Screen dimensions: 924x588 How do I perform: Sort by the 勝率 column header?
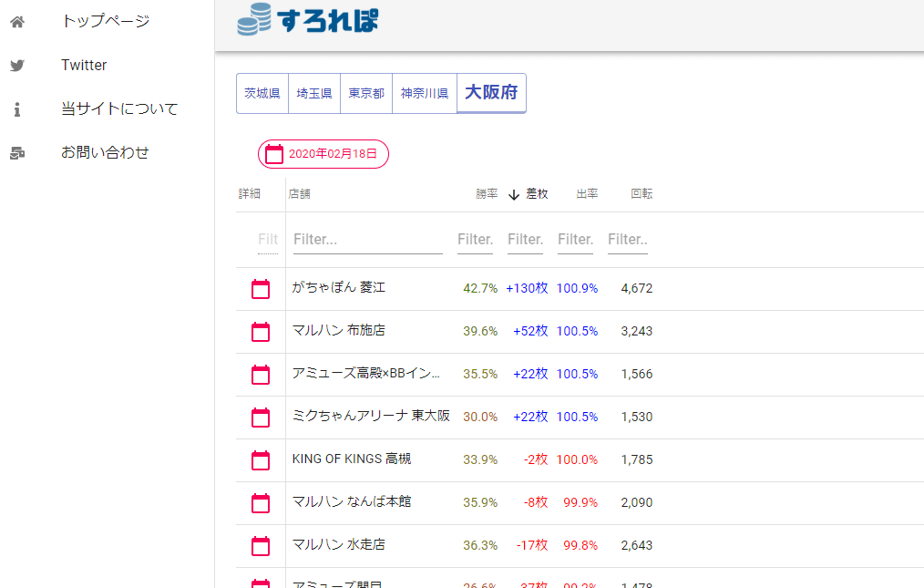[x=487, y=193]
